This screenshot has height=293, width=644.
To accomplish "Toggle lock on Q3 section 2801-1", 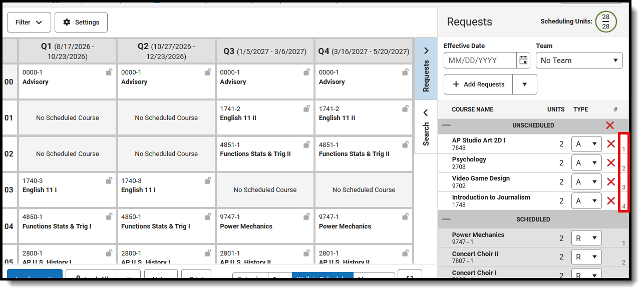I will (x=306, y=253).
